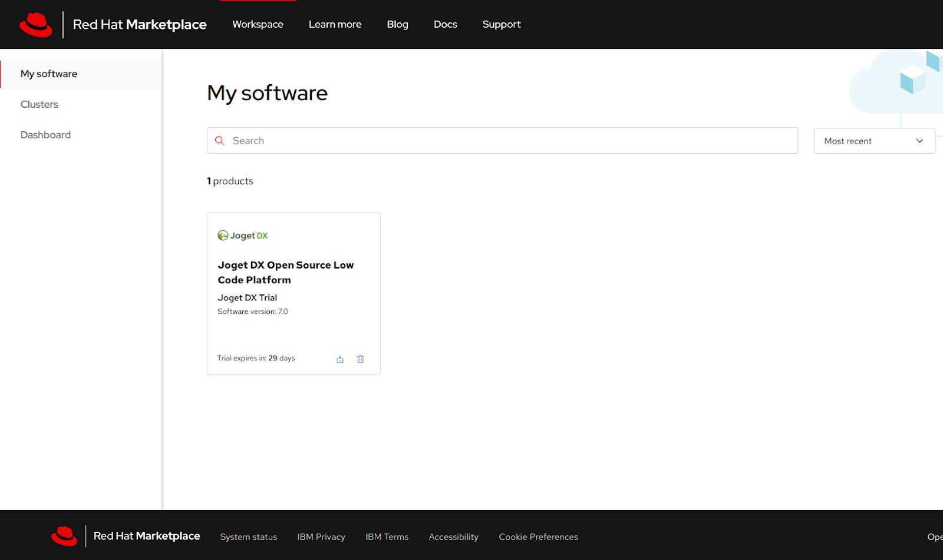
Task: Open the System status link
Action: [249, 537]
